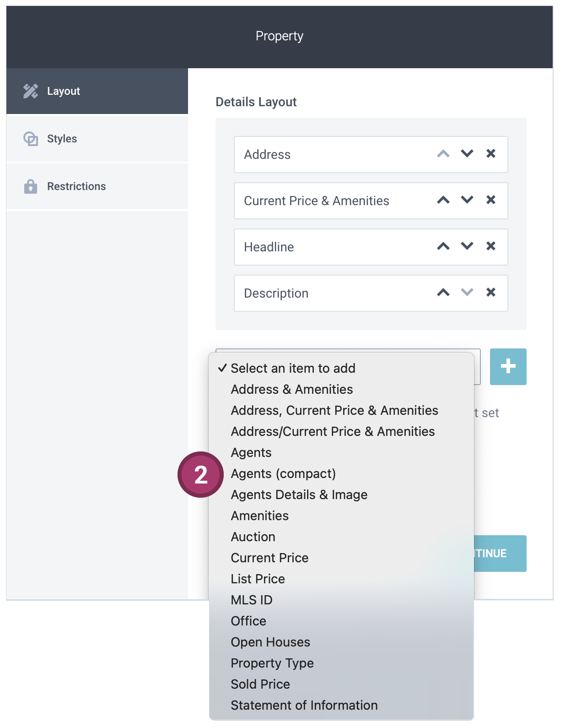Open the Restrictions sidebar tab
This screenshot has height=728, width=576.
(x=97, y=186)
